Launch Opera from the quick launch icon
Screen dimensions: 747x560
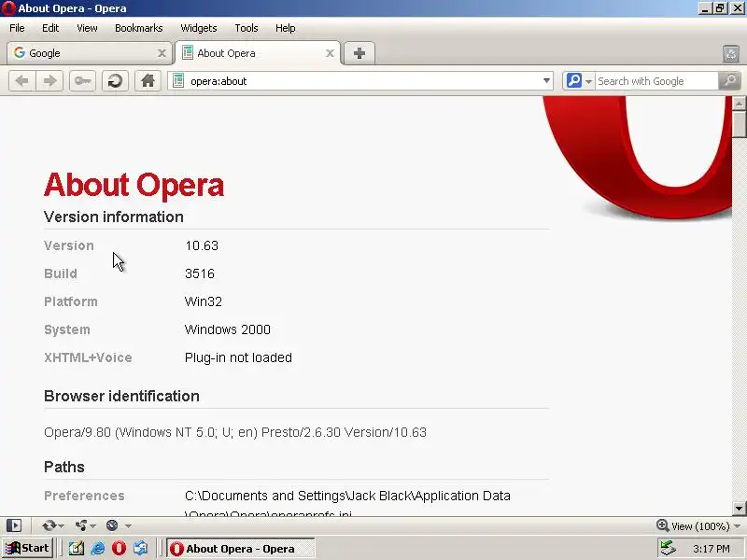pos(120,548)
